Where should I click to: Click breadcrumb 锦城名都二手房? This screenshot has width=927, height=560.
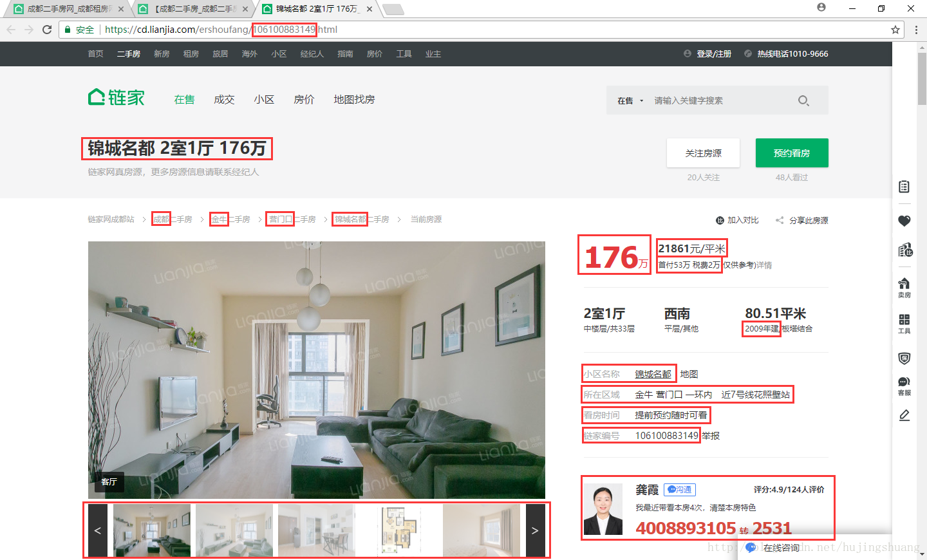pos(362,219)
